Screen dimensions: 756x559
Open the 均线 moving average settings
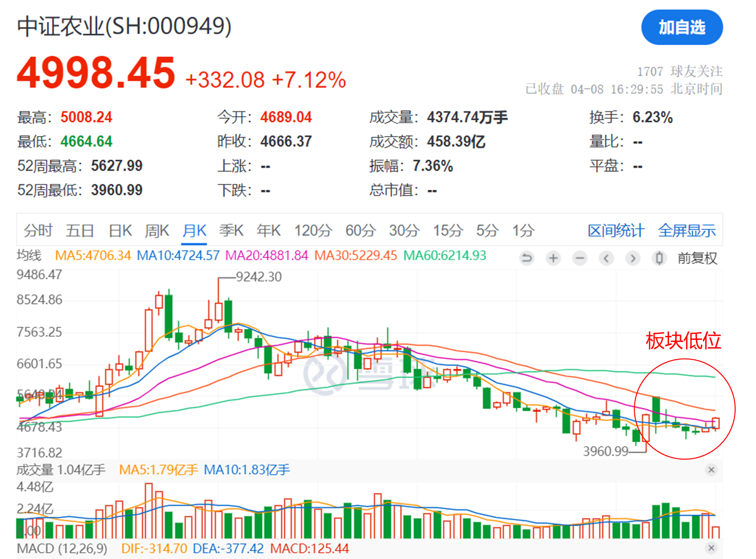[29, 255]
